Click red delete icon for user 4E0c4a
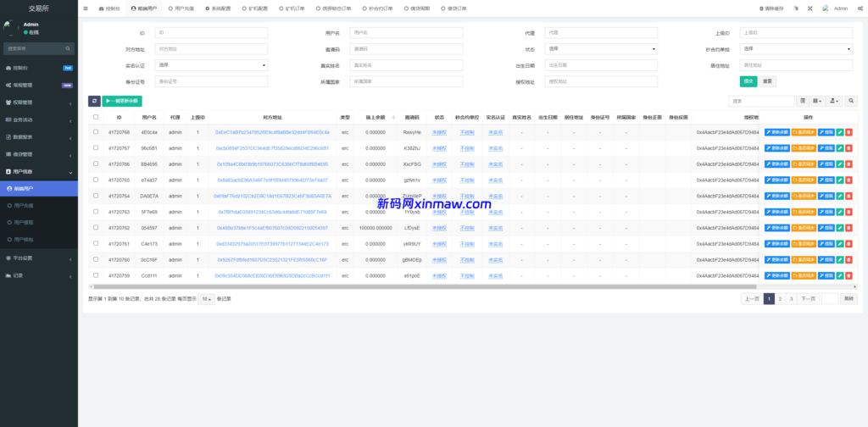This screenshot has height=427, width=868. point(849,132)
